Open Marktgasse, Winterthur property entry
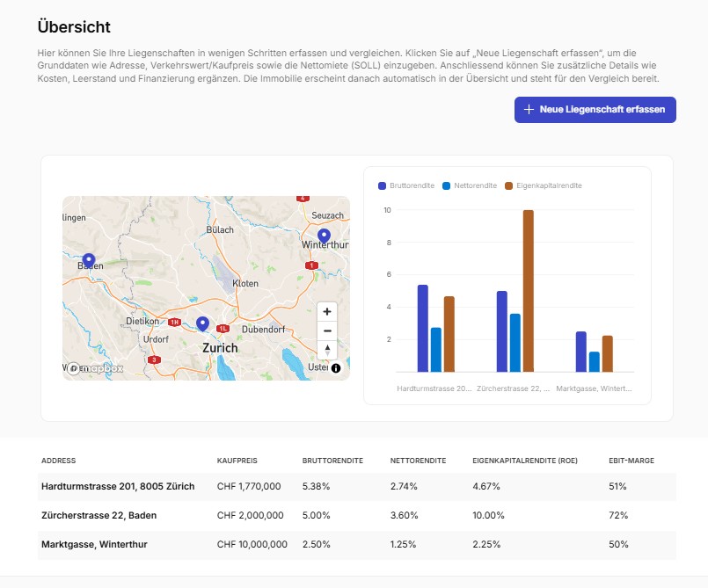 pyautogui.click(x=94, y=544)
